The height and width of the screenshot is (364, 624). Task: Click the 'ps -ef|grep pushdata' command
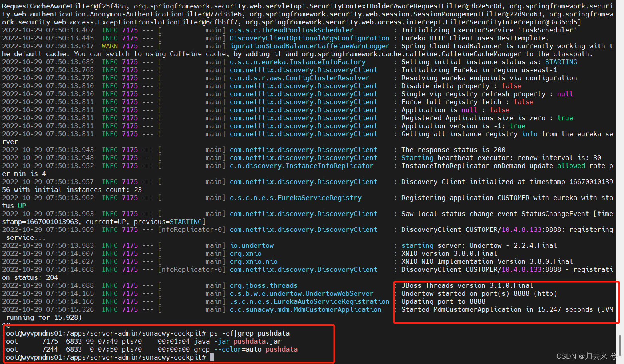pyautogui.click(x=250, y=334)
